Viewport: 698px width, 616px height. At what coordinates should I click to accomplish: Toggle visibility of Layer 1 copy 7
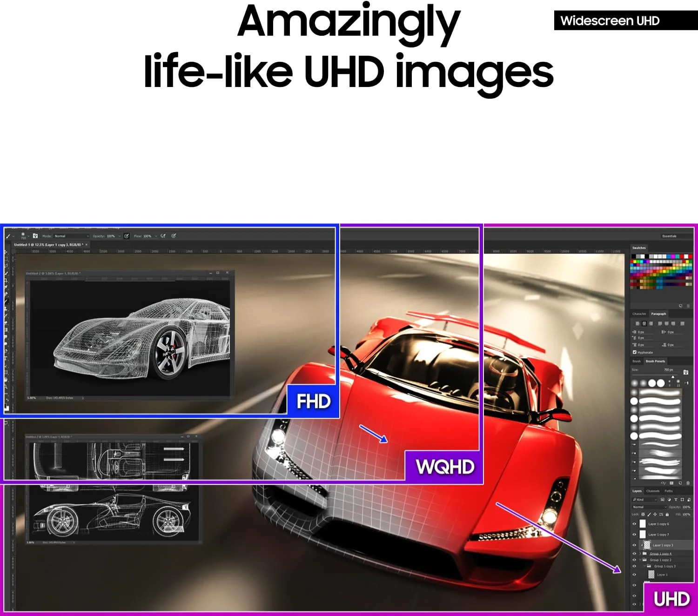634,534
